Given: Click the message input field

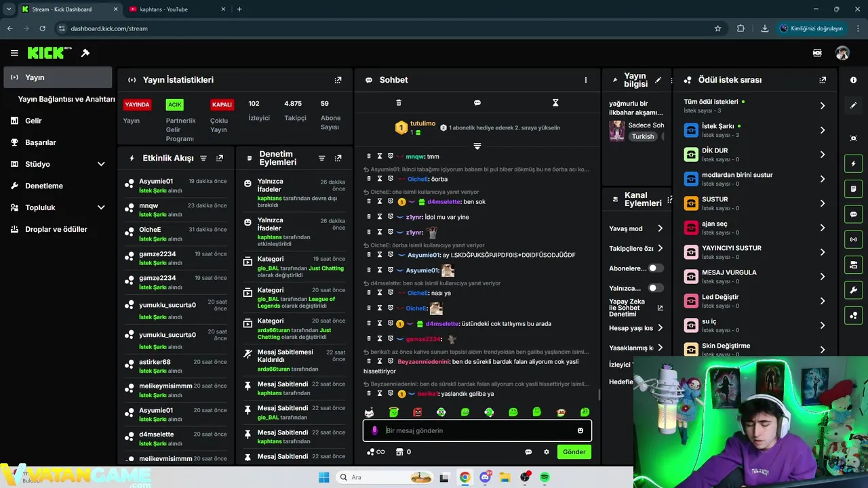Looking at the screenshot, I should pyautogui.click(x=477, y=430).
